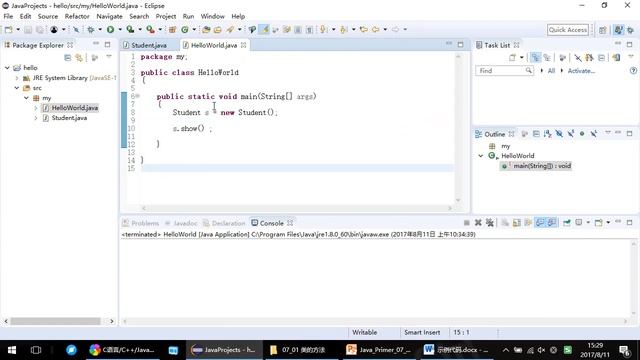The width and height of the screenshot is (640, 360).
Task: Toggle Hide Static Members in Outline
Action: pyautogui.click(x=571, y=134)
